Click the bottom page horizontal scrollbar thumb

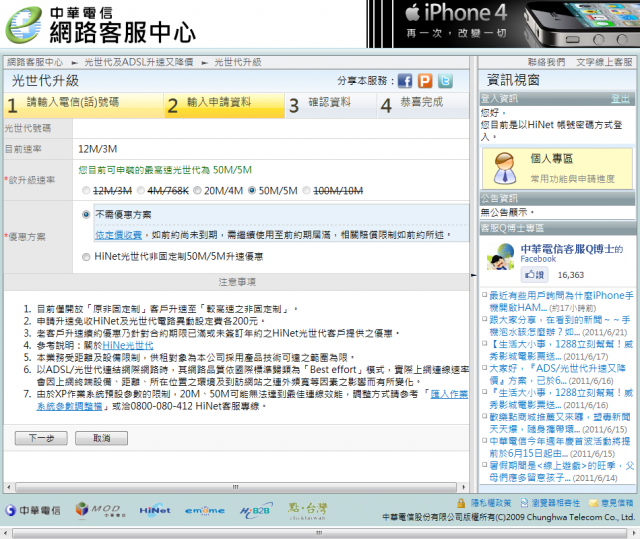click(x=320, y=533)
